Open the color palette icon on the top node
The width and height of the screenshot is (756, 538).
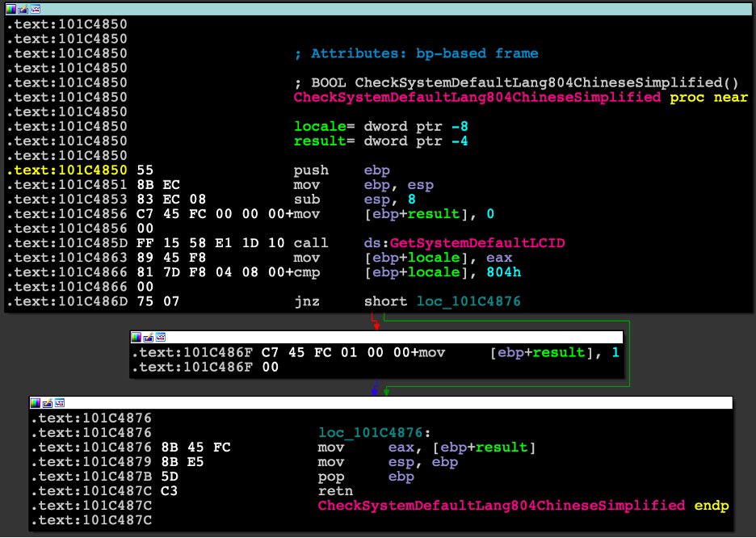click(10, 9)
